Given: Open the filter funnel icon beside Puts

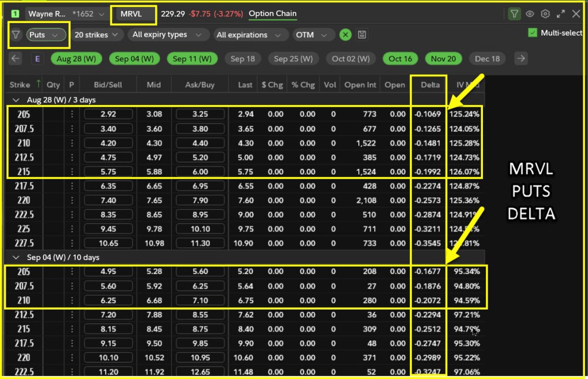Looking at the screenshot, I should (16, 35).
